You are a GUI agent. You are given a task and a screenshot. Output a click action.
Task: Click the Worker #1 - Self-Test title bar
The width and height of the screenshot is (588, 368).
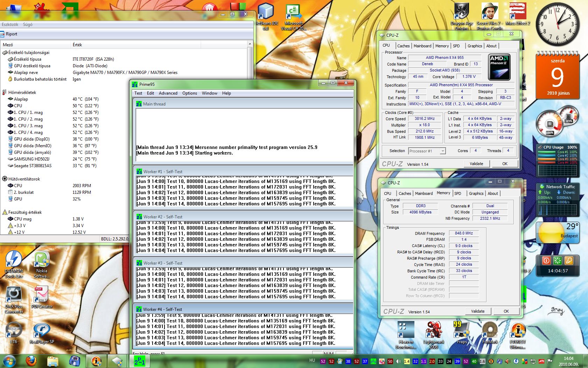(x=243, y=171)
